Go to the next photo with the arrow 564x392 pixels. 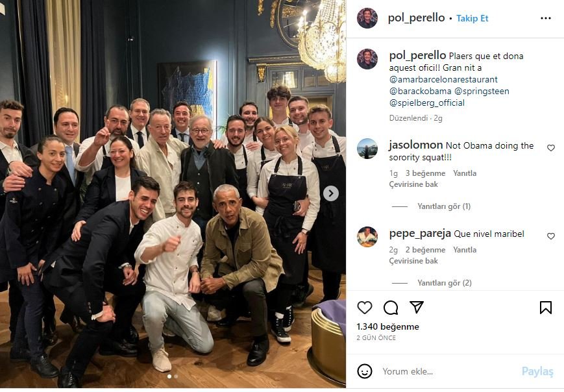point(330,193)
